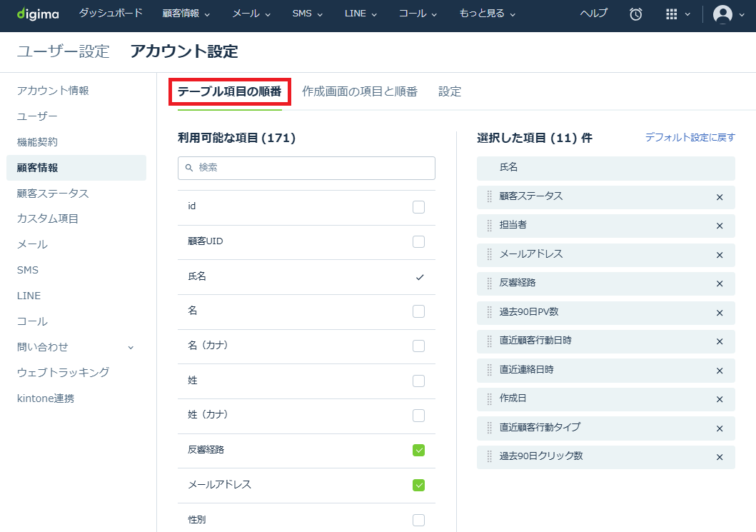The width and height of the screenshot is (756, 532).
Task: Remove 作成日 from selected items
Action: point(720,399)
